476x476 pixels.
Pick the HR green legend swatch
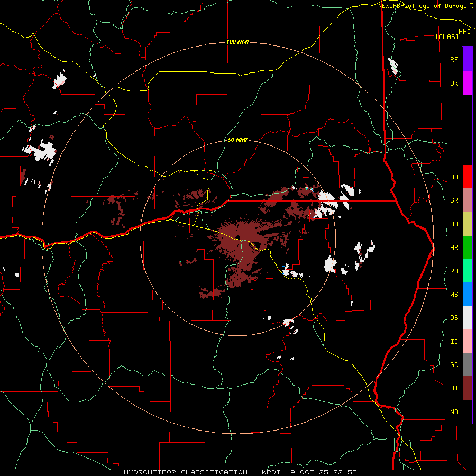click(x=467, y=248)
